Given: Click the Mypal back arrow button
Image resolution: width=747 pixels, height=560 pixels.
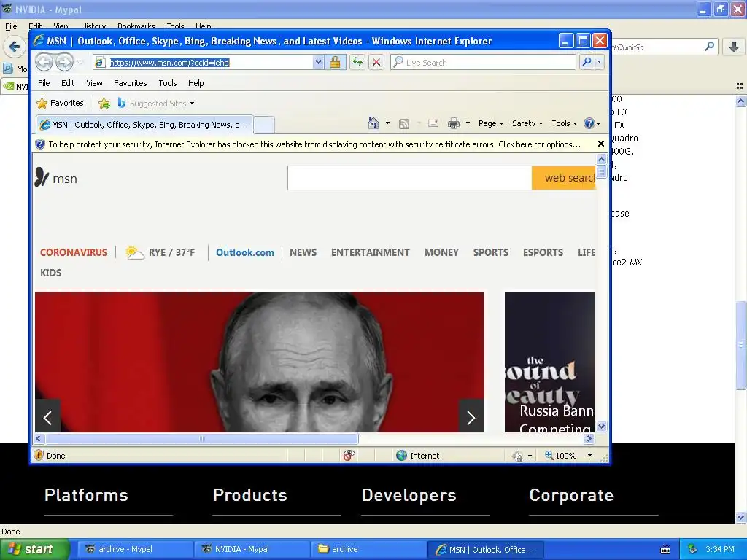Looking at the screenshot, I should [15, 47].
